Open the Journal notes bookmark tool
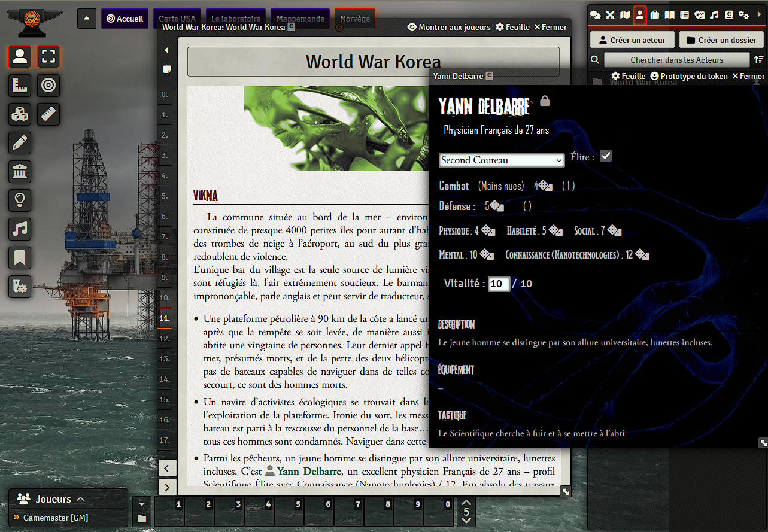Viewport: 768px width, 532px height. [x=20, y=258]
